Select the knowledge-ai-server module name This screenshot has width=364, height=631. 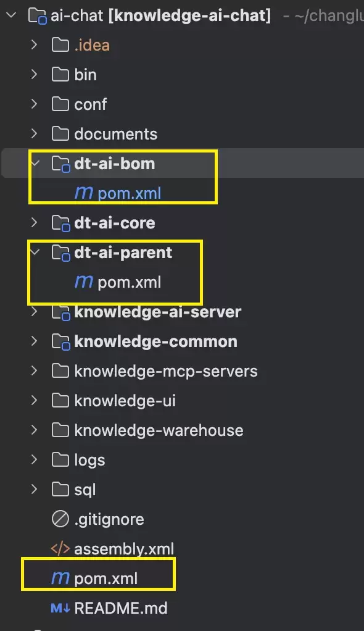click(x=158, y=311)
